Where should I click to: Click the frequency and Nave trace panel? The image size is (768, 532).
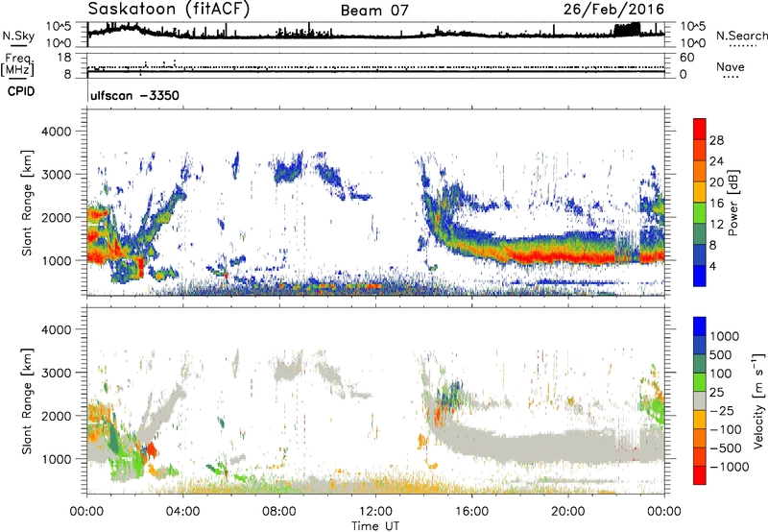(x=375, y=65)
